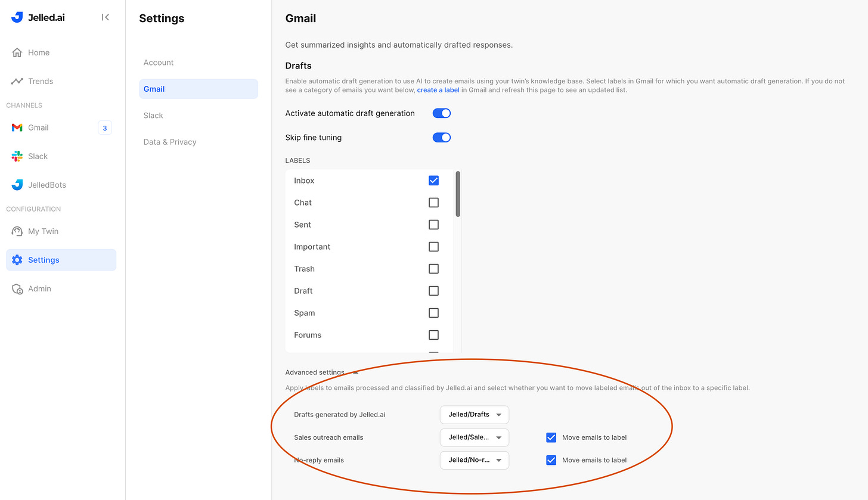
Task: Check the Draft label checkbox
Action: [433, 291]
